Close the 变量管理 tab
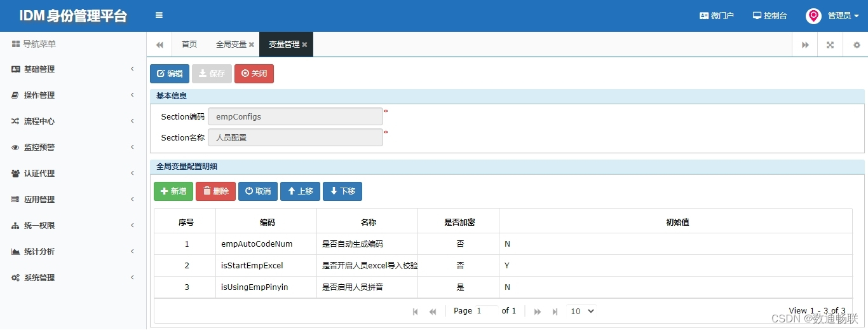Viewport: 868px width, 330px height. (304, 45)
